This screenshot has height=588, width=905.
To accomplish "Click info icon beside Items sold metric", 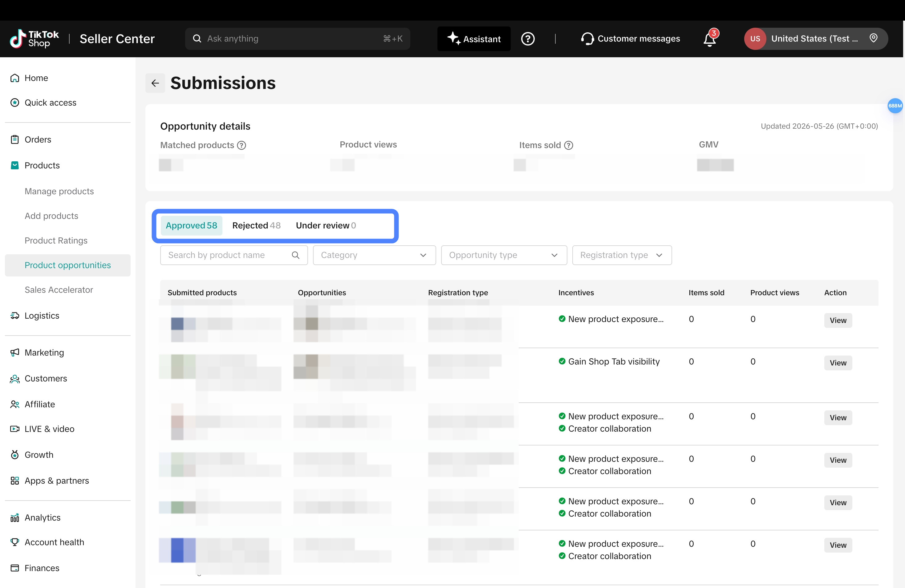I will pos(569,145).
